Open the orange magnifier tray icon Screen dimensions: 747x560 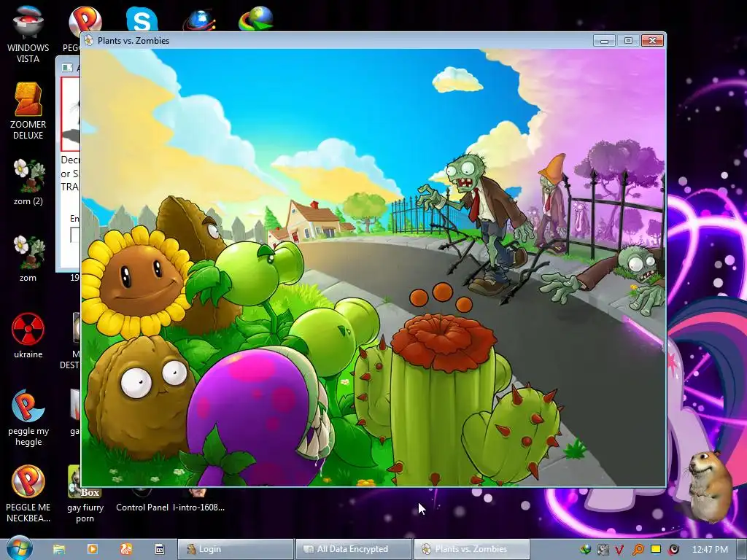tap(638, 550)
